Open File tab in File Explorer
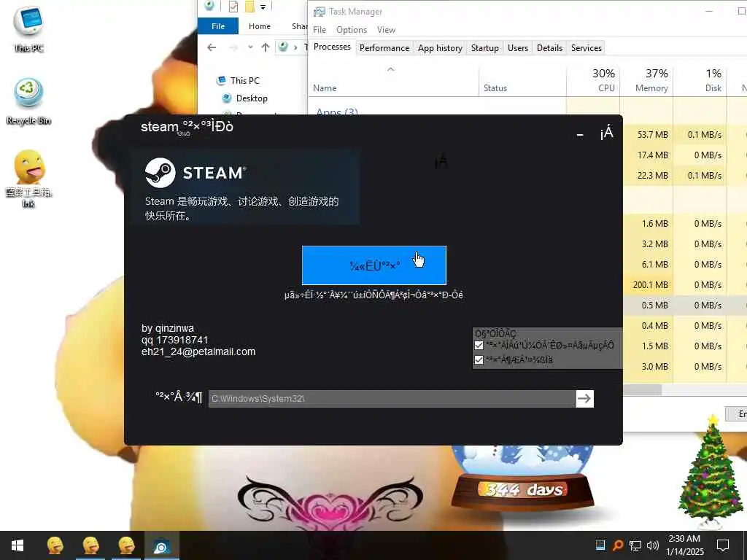The width and height of the screenshot is (747, 560). coord(217,26)
